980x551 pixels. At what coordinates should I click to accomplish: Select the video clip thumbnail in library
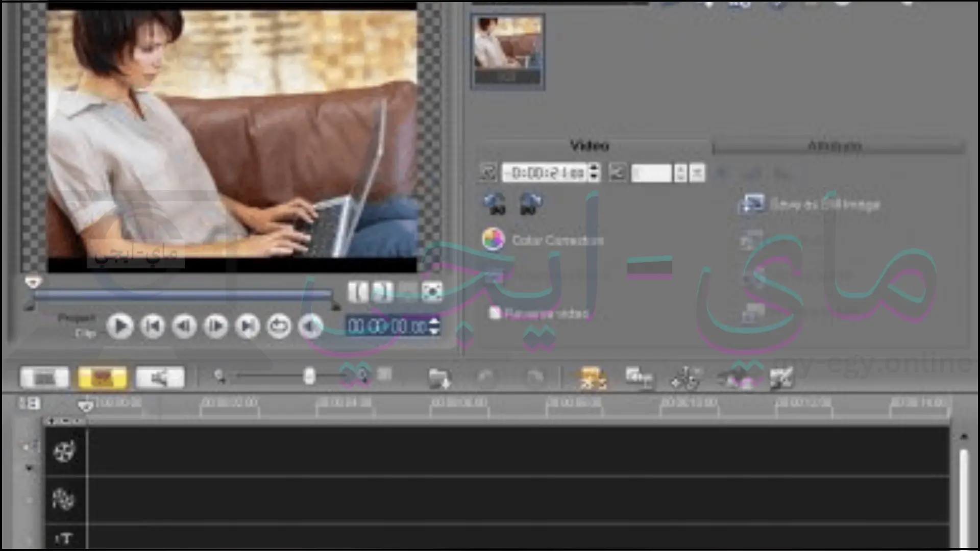[507, 52]
